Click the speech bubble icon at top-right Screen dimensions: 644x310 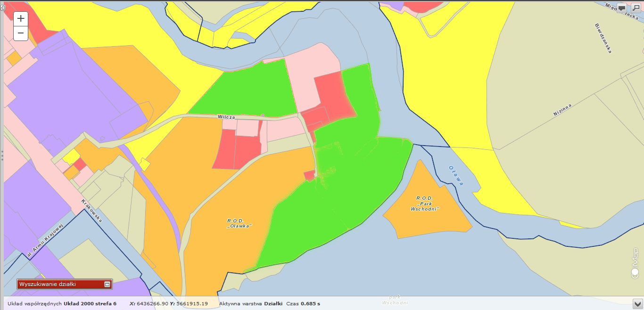pyautogui.click(x=622, y=8)
